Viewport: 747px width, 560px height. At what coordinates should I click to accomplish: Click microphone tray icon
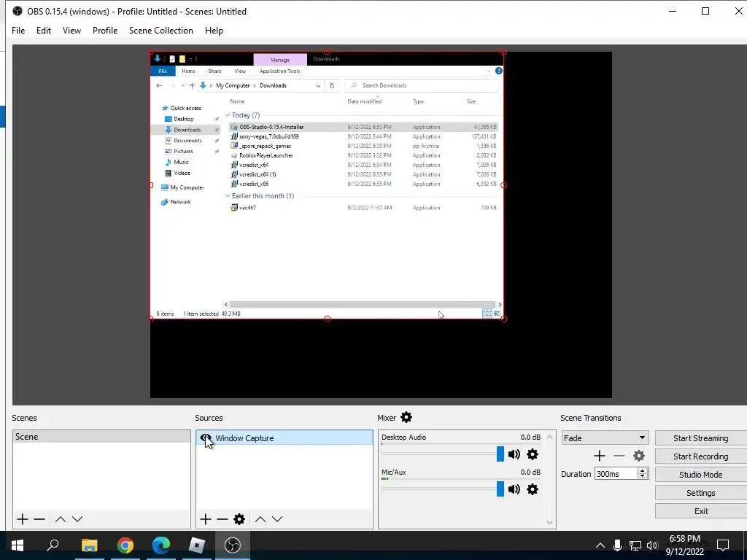click(x=617, y=545)
